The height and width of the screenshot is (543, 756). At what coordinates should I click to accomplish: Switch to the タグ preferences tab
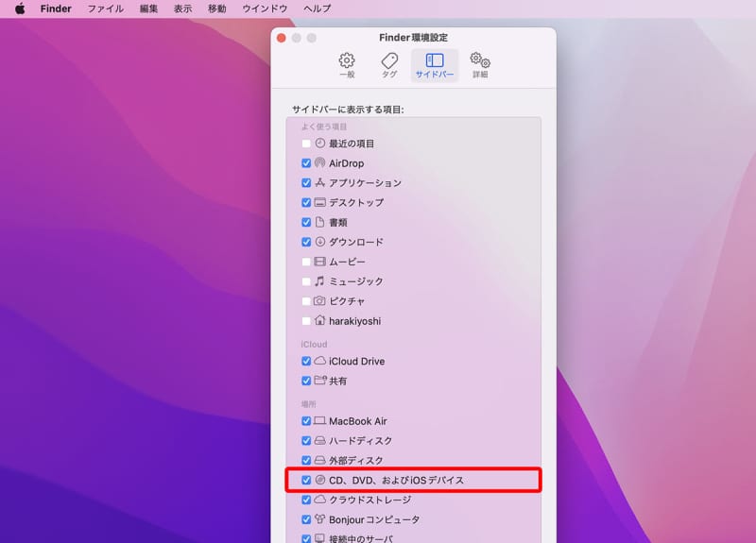coord(389,65)
